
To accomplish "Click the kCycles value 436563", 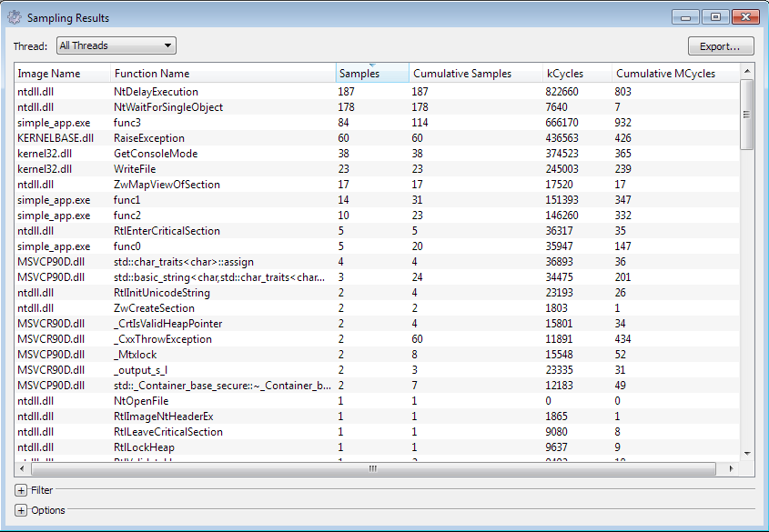I will [562, 138].
